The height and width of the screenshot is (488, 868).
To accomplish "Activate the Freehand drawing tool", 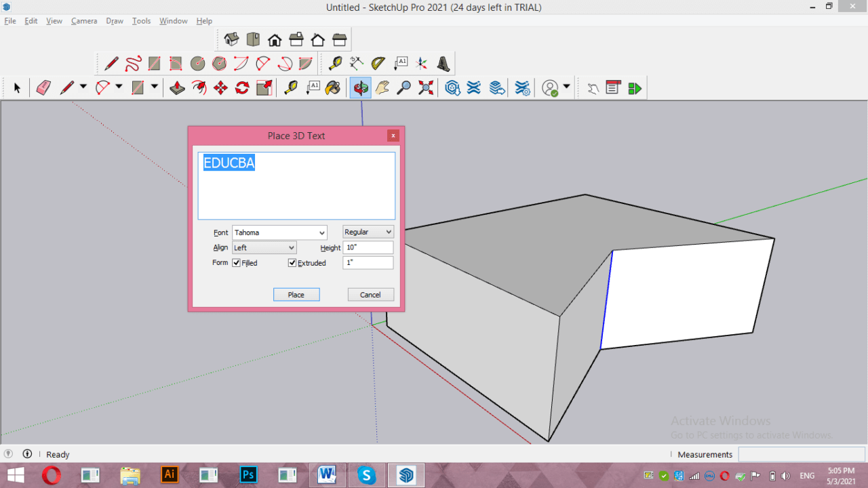I will (x=133, y=62).
